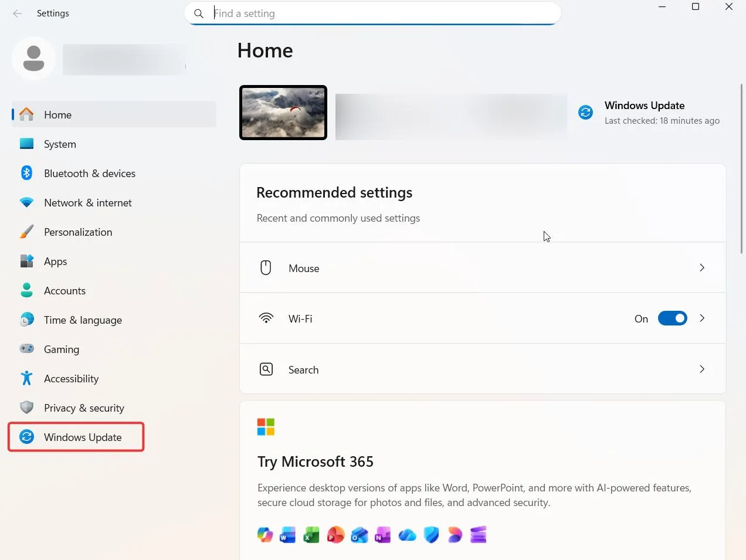Expand Wi-Fi settings with its chevron

701,318
